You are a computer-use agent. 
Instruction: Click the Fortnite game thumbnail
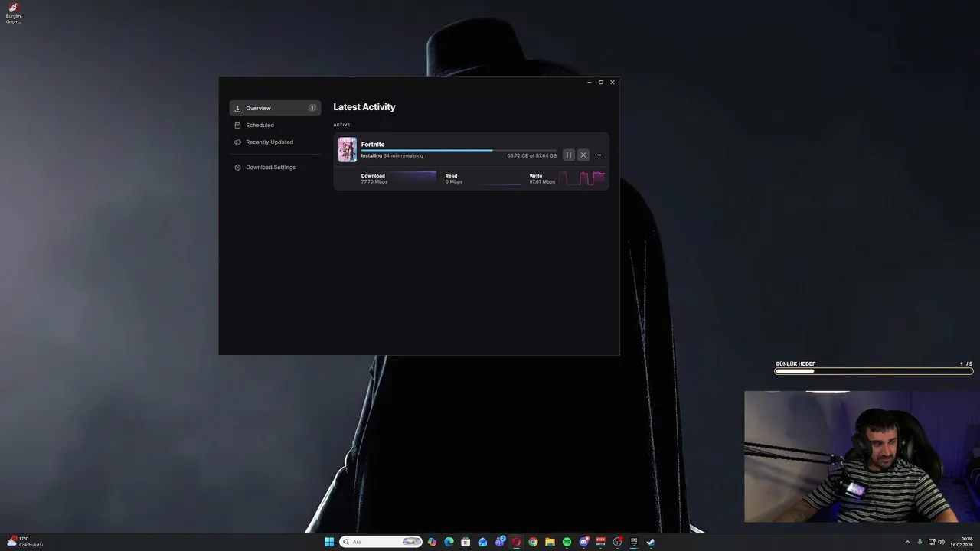(x=348, y=149)
